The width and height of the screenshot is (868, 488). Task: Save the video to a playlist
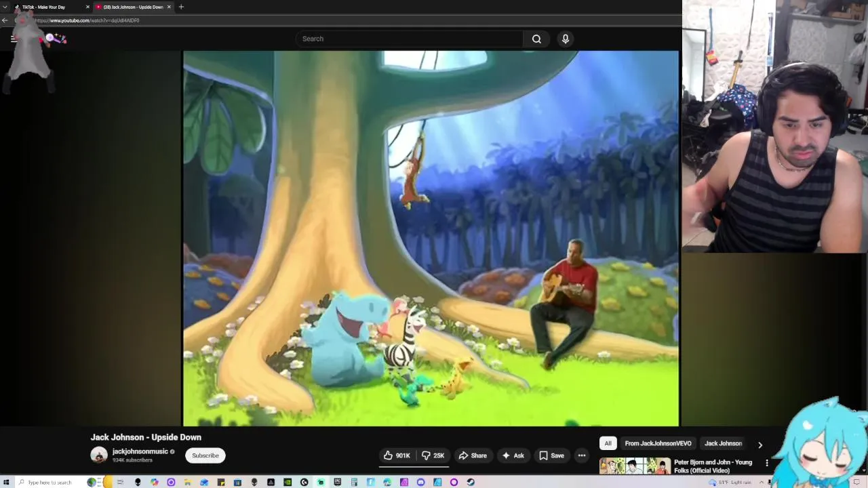point(551,455)
